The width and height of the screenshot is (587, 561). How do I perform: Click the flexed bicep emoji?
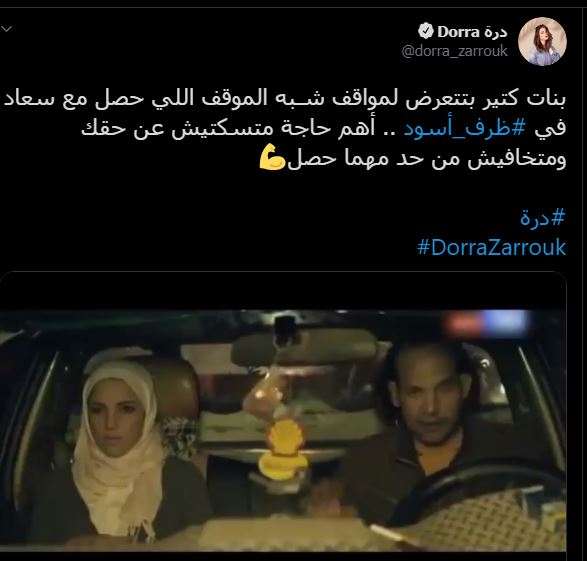coord(273,158)
